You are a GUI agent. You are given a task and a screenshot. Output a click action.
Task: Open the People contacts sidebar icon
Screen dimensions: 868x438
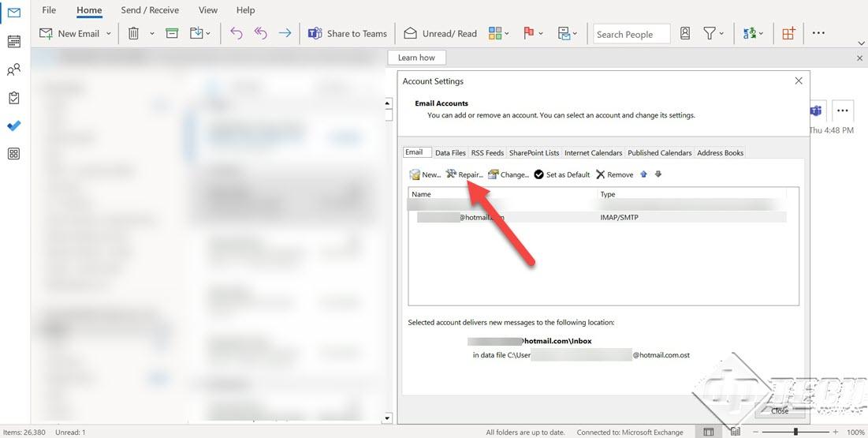14,70
